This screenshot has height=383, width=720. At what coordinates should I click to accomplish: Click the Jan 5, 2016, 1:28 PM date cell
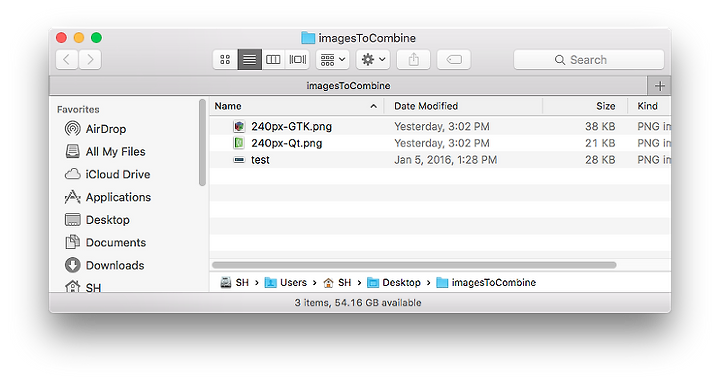[x=445, y=160]
